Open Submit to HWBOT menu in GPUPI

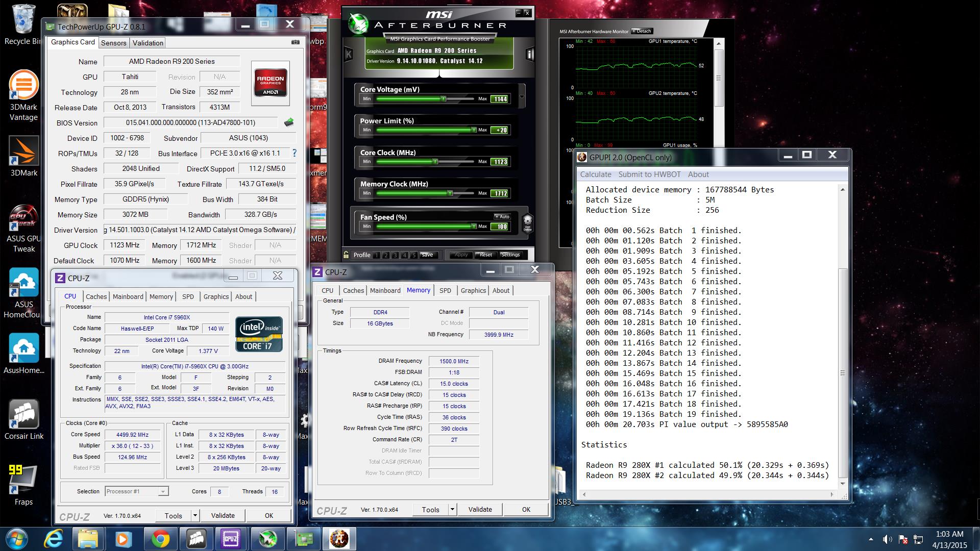pyautogui.click(x=649, y=174)
